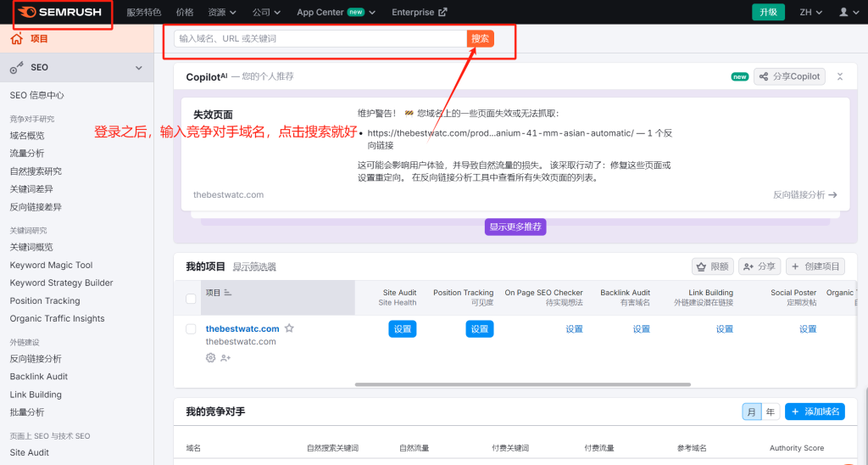This screenshot has height=465, width=868.
Task: Expand the 资源 dropdown in top navigation
Action: [x=224, y=13]
